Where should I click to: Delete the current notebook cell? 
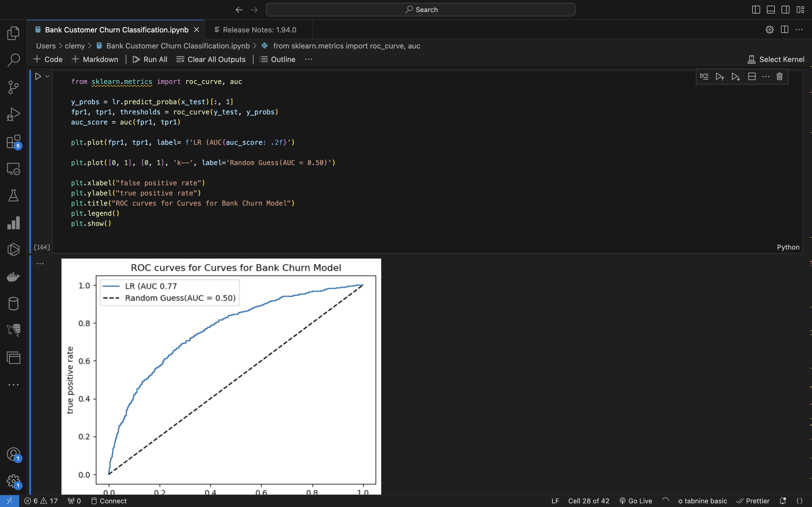[780, 76]
